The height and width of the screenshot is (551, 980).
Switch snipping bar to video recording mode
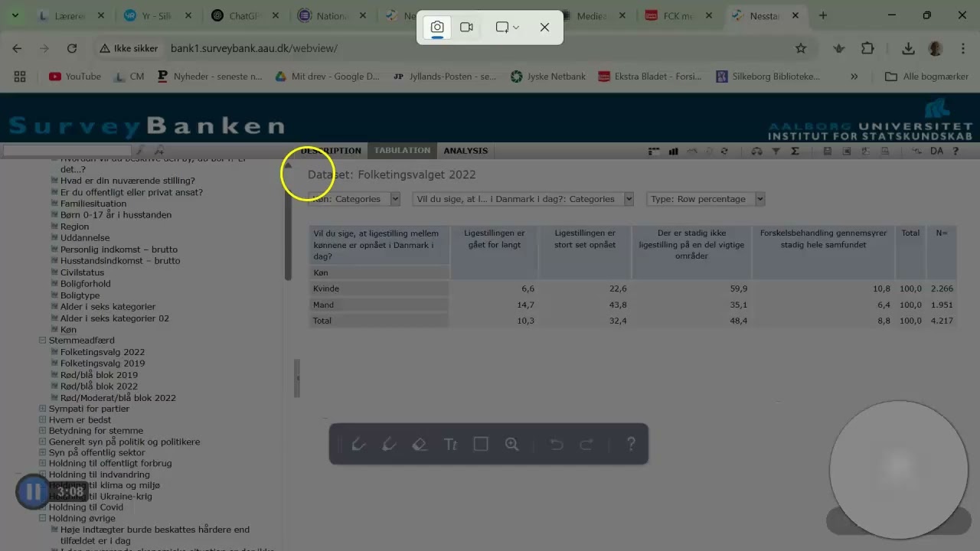point(466,27)
